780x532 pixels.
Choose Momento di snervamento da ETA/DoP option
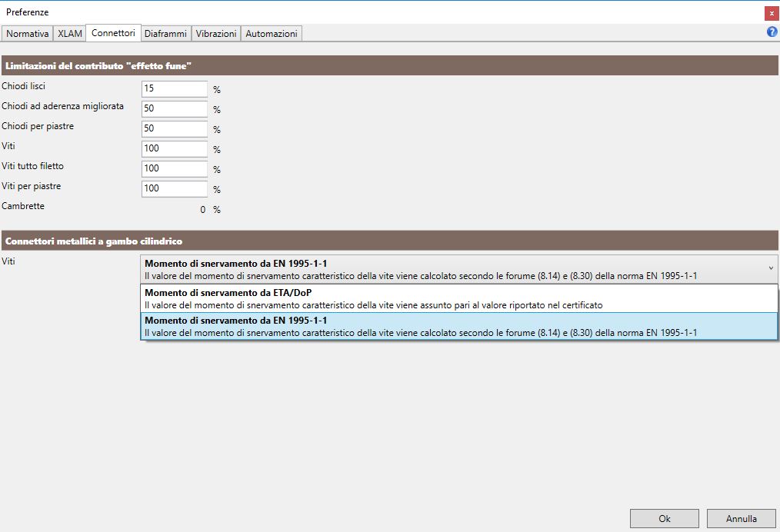459,298
